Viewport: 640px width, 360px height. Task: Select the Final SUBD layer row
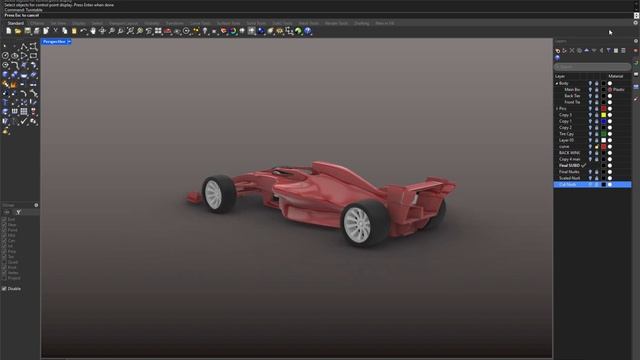[592, 166]
